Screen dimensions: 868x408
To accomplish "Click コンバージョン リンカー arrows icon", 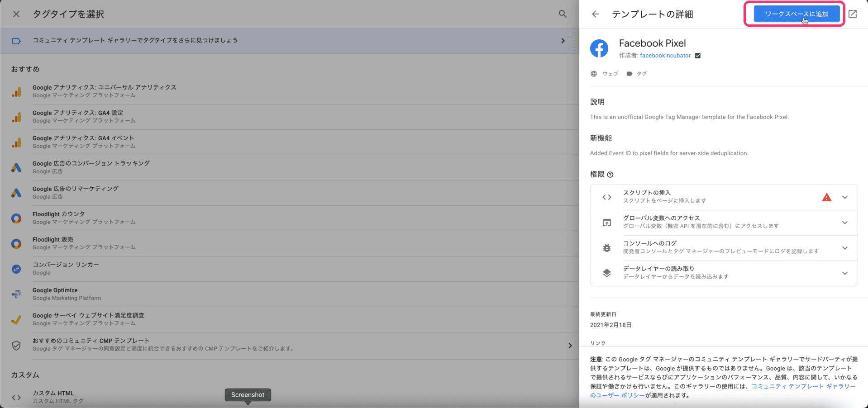I will pyautogui.click(x=16, y=269).
